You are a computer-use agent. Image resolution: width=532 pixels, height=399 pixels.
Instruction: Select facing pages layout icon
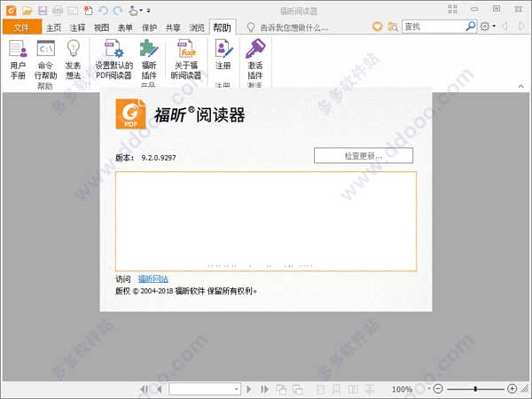click(x=353, y=389)
